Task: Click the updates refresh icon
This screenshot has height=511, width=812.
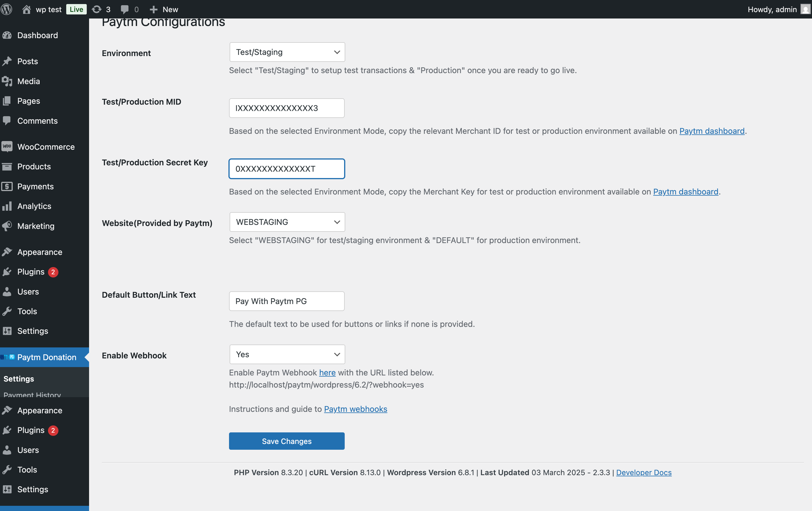Action: [97, 9]
